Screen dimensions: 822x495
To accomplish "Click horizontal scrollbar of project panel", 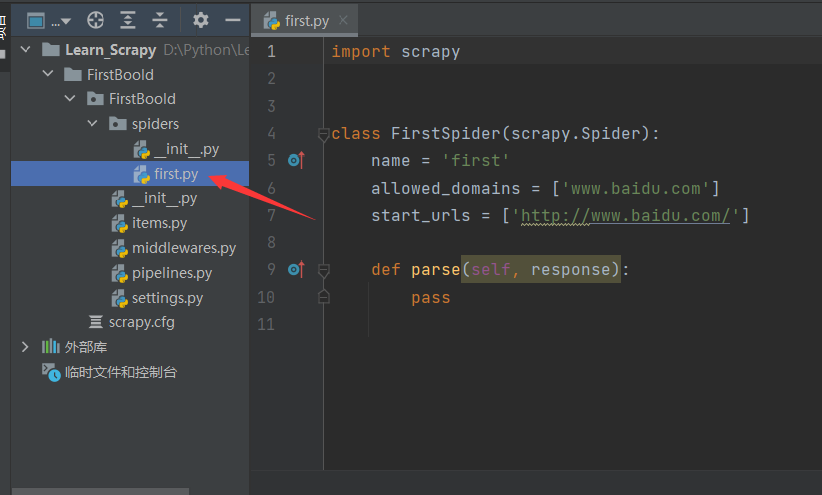I will click(x=100, y=491).
